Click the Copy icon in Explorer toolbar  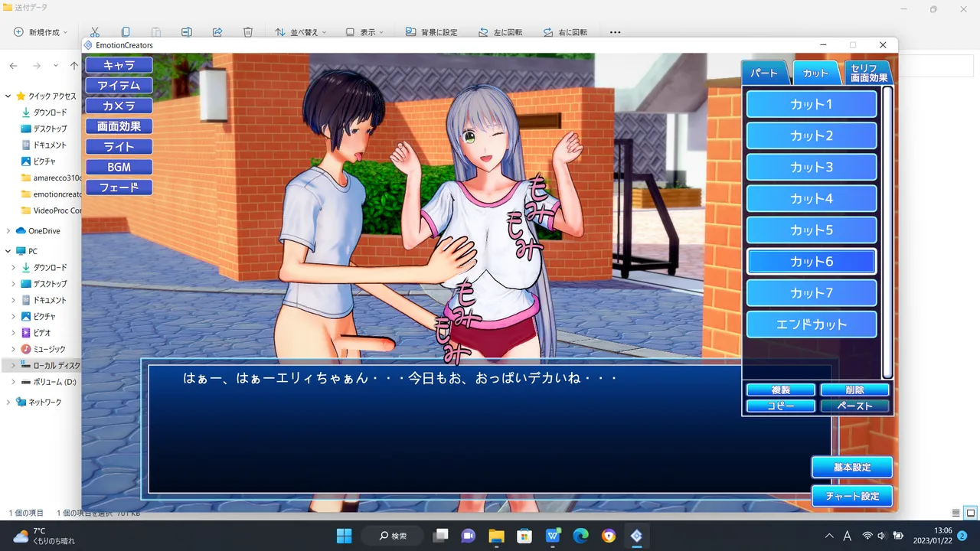click(126, 32)
